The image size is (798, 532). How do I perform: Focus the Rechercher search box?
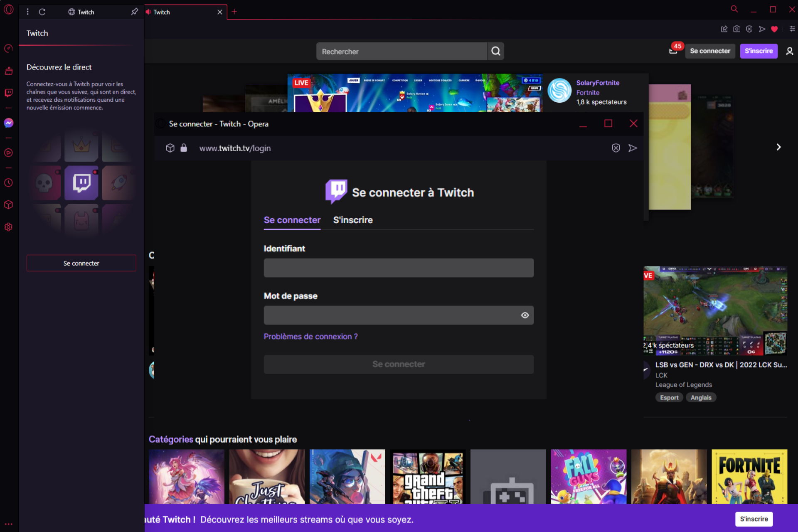(402, 51)
